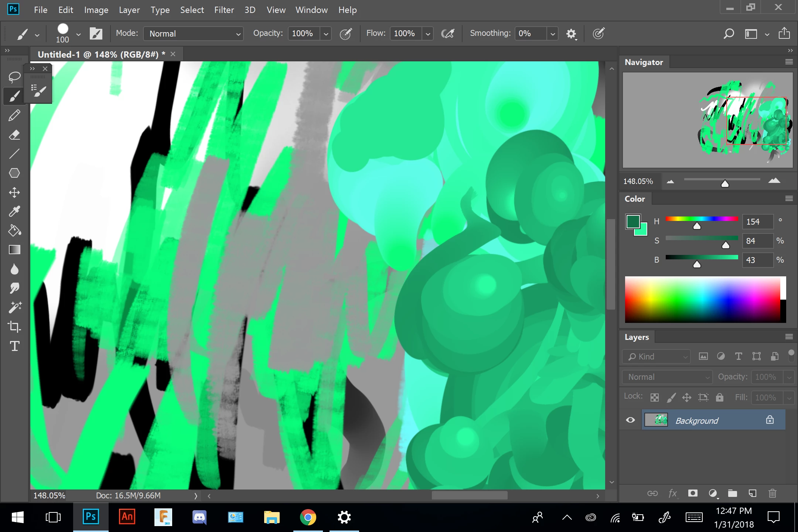Open the Window menu
Viewport: 798px width, 532px height.
pyautogui.click(x=311, y=10)
